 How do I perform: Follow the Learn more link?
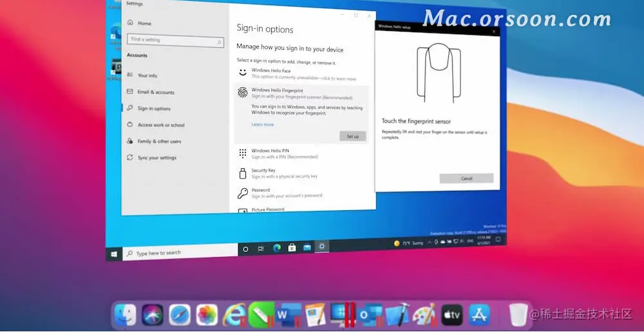(263, 124)
